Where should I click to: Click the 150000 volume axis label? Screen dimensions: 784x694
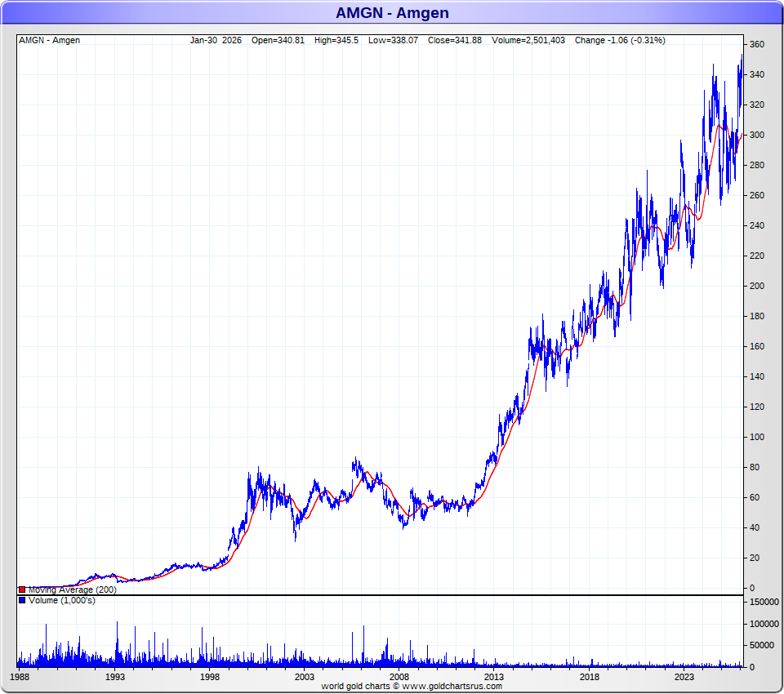point(762,603)
